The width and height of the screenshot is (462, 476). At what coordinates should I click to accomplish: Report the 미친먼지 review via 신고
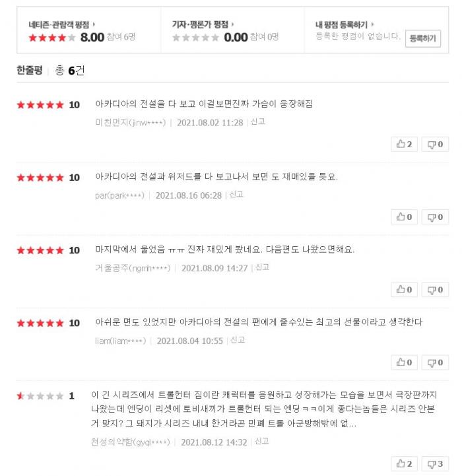(x=257, y=122)
